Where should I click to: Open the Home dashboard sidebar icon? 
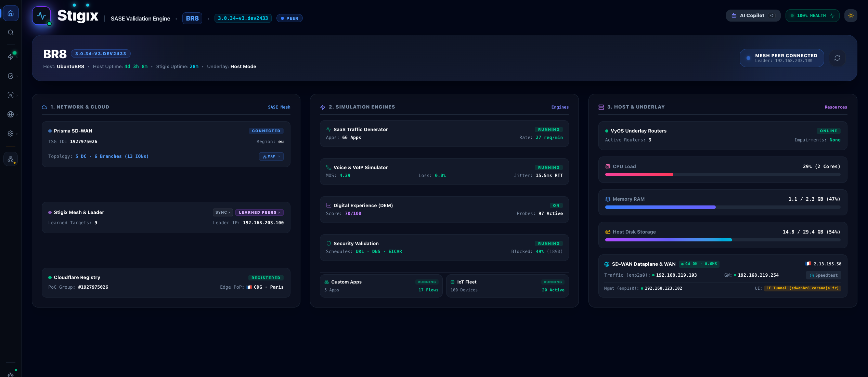(x=11, y=13)
